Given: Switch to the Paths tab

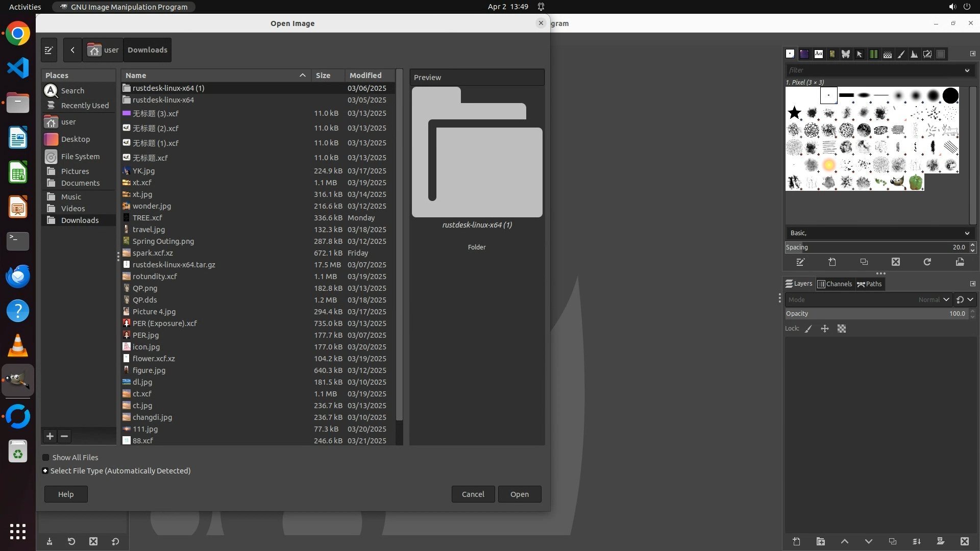Looking at the screenshot, I should [x=870, y=284].
